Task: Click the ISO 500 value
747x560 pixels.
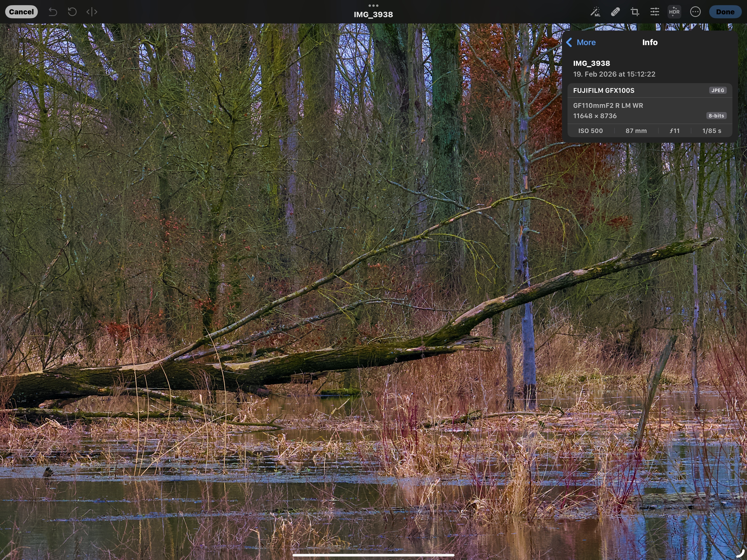Action: coord(590,131)
